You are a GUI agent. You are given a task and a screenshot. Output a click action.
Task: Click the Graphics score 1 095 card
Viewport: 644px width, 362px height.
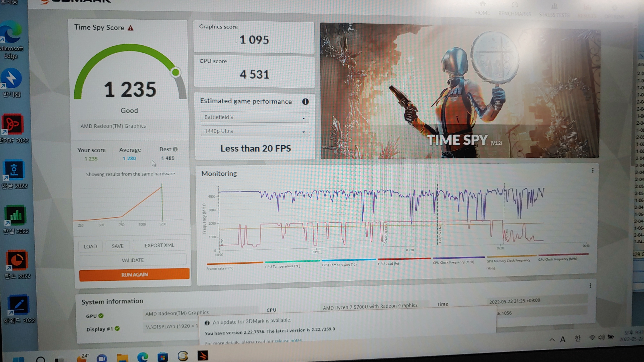pyautogui.click(x=254, y=37)
